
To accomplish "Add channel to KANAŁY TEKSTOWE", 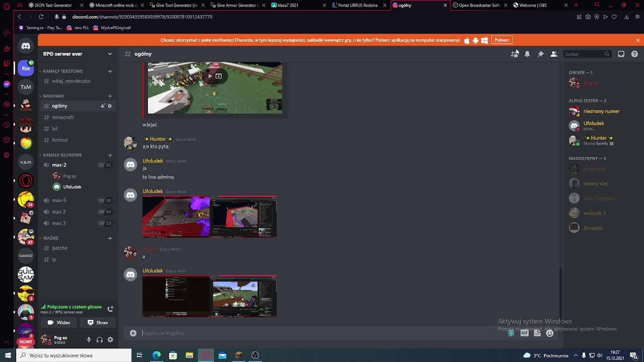I will pos(110,71).
